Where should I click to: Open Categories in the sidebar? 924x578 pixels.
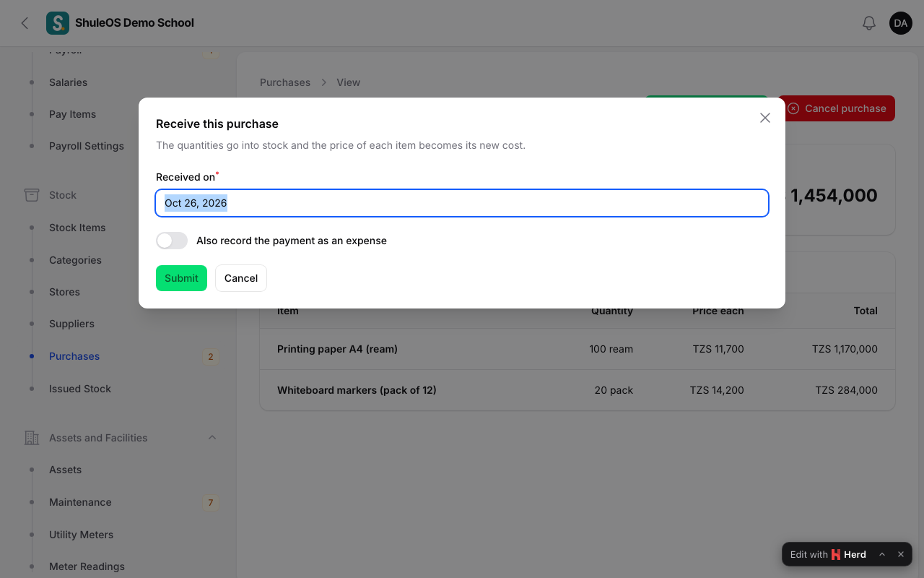[x=75, y=260]
